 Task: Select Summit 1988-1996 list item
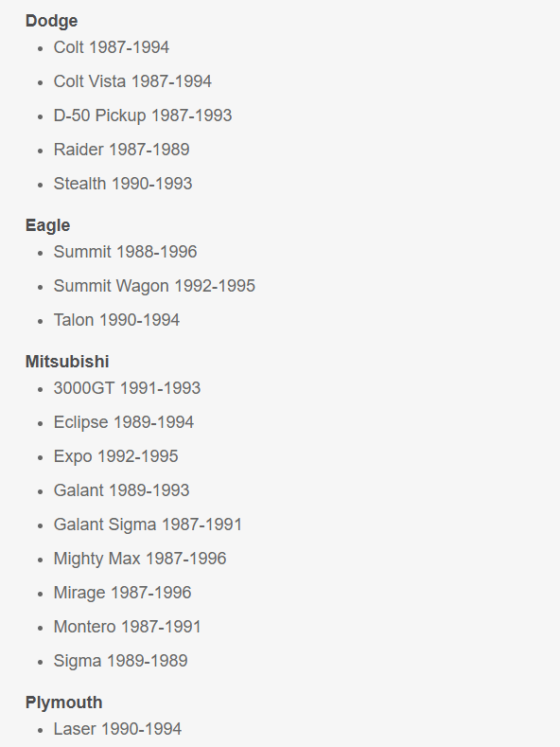pos(125,252)
